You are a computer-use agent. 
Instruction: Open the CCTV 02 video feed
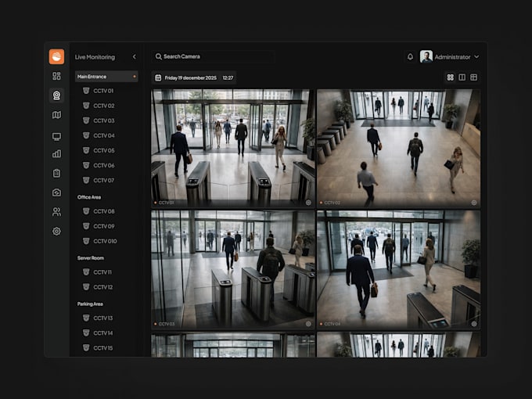click(x=399, y=149)
